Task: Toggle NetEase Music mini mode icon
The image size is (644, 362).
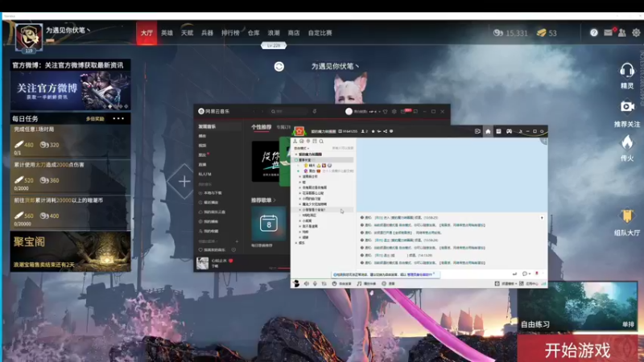Action: [x=415, y=111]
